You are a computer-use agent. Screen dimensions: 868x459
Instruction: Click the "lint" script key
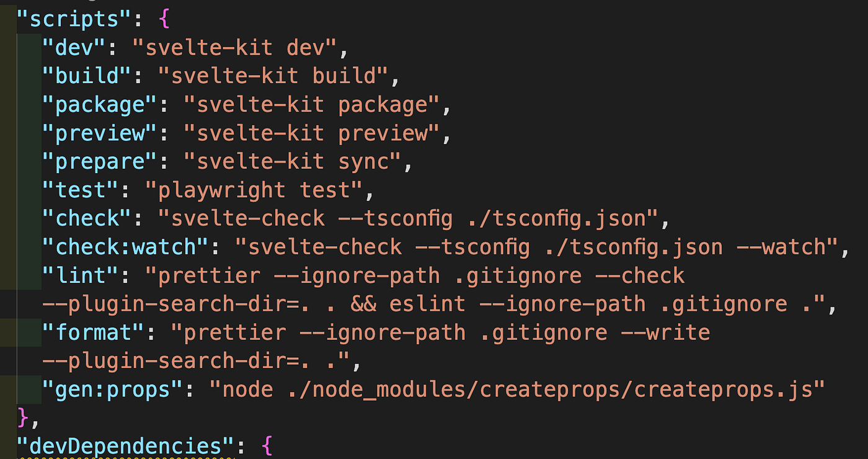[x=81, y=276]
